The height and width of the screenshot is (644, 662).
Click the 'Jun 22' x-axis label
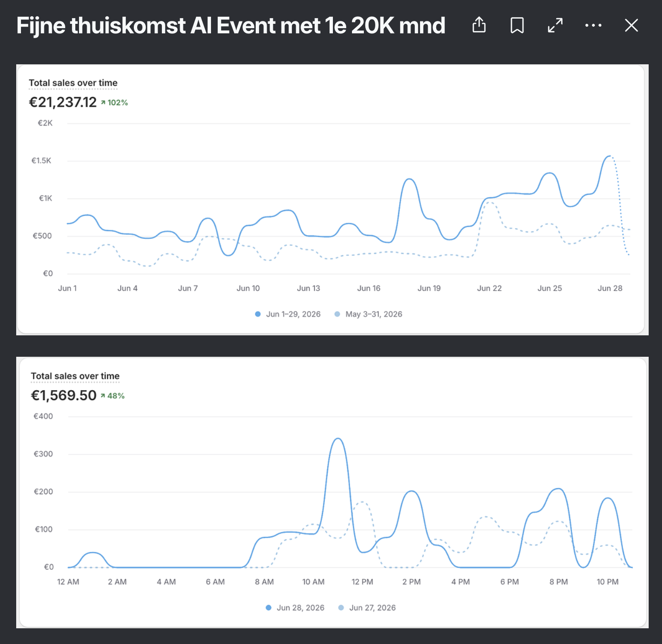(x=490, y=288)
